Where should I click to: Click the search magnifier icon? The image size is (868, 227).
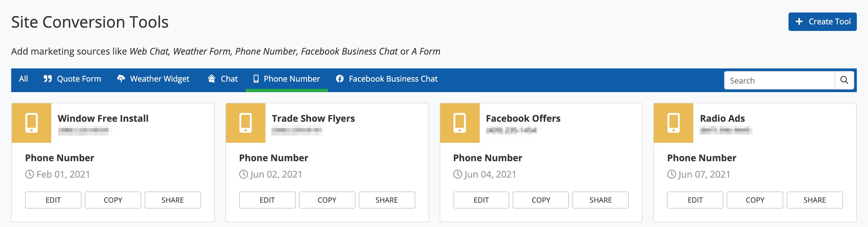(844, 80)
